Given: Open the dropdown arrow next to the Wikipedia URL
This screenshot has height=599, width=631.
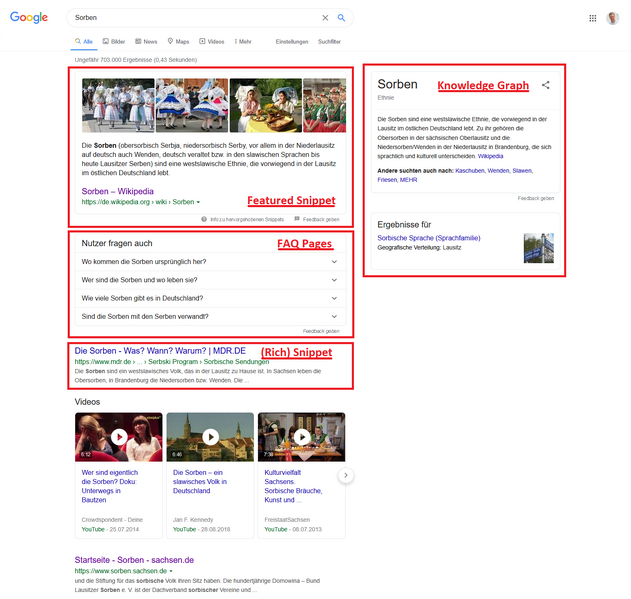Looking at the screenshot, I should 198,202.
